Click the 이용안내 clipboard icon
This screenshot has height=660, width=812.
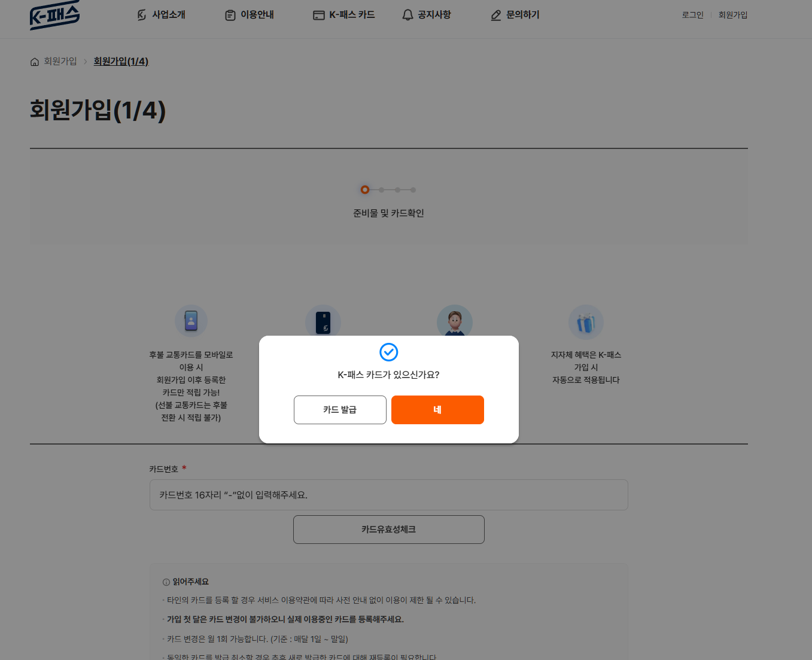[x=230, y=15]
